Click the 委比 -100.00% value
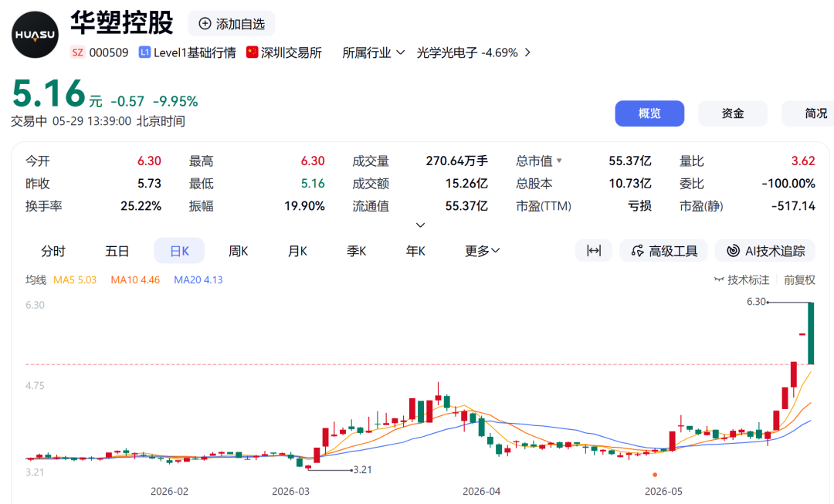 pyautogui.click(x=788, y=184)
